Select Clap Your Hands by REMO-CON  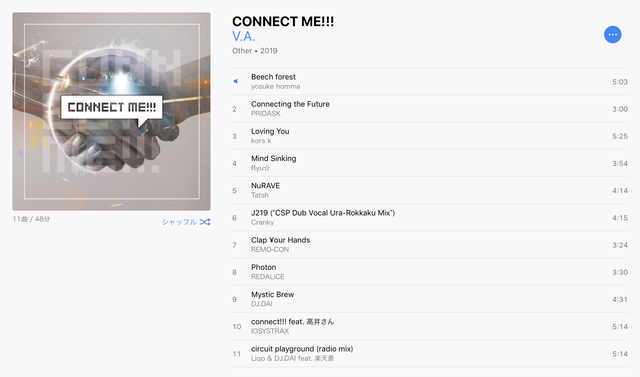coord(430,245)
